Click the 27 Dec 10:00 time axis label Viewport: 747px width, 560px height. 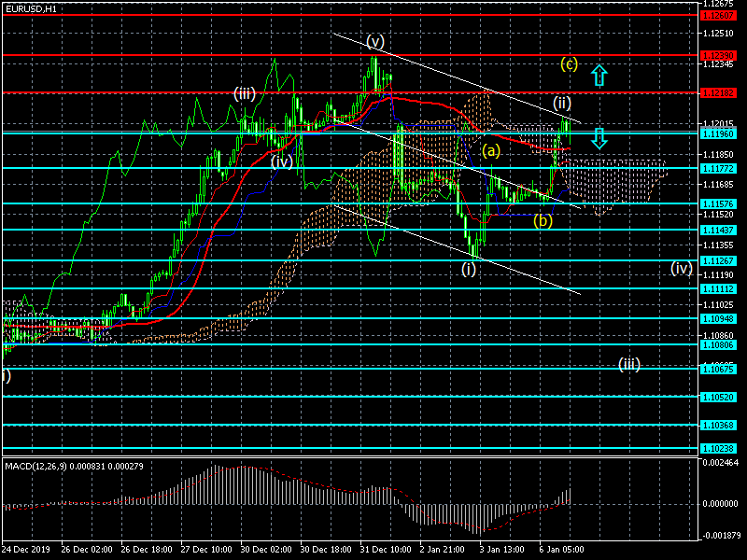(x=206, y=549)
